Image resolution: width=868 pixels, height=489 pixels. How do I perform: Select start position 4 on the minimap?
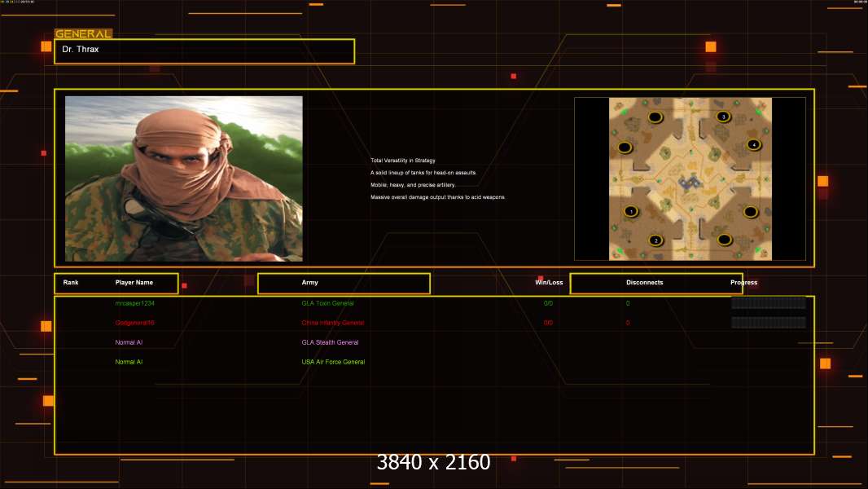pyautogui.click(x=754, y=144)
